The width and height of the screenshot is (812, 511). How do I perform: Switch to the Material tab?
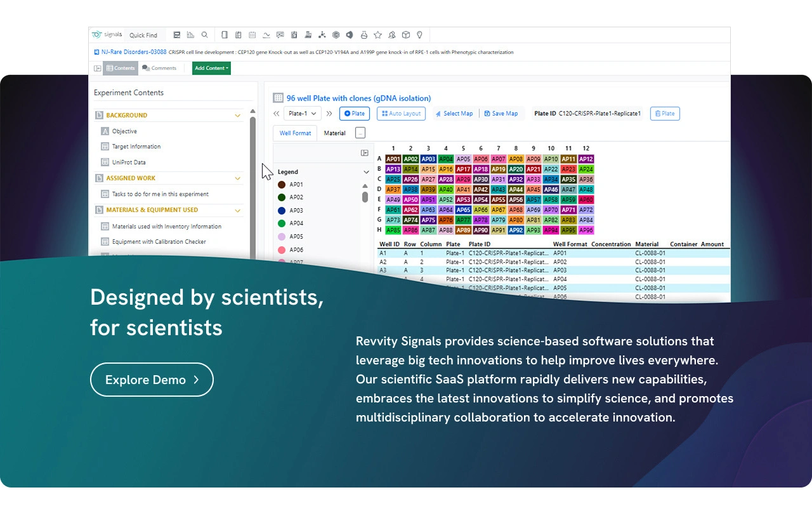pos(334,133)
